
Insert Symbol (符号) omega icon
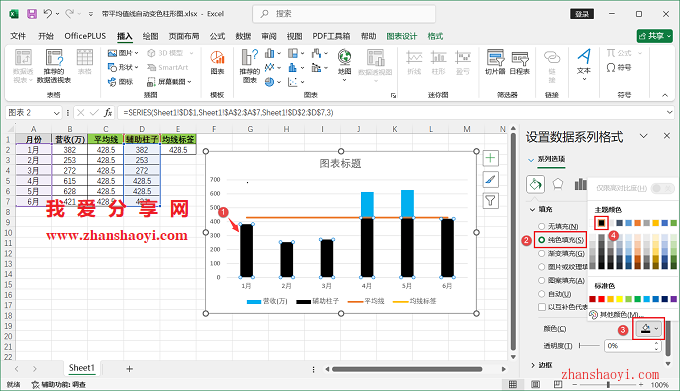[619, 68]
